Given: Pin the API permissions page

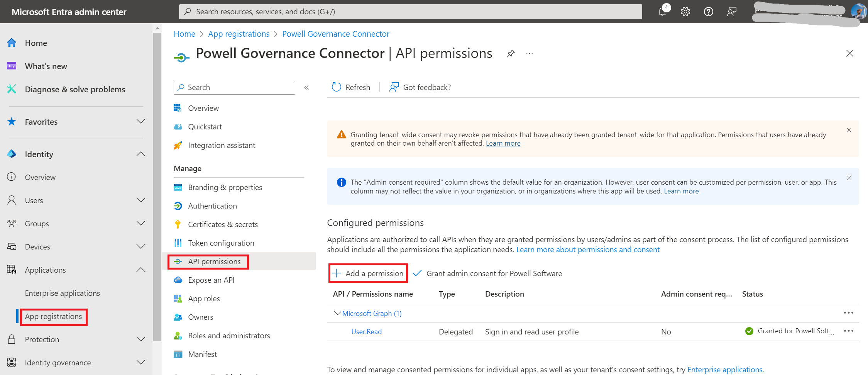Looking at the screenshot, I should [511, 53].
